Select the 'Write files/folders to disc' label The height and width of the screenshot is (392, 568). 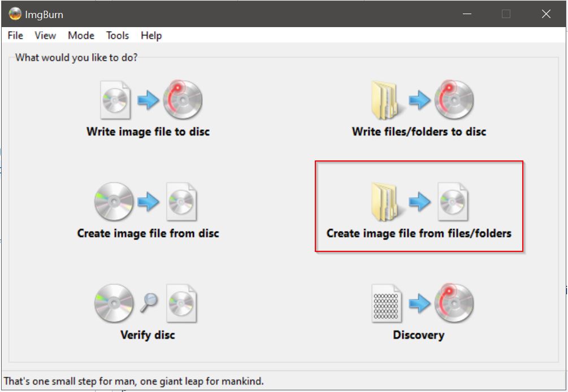[419, 132]
